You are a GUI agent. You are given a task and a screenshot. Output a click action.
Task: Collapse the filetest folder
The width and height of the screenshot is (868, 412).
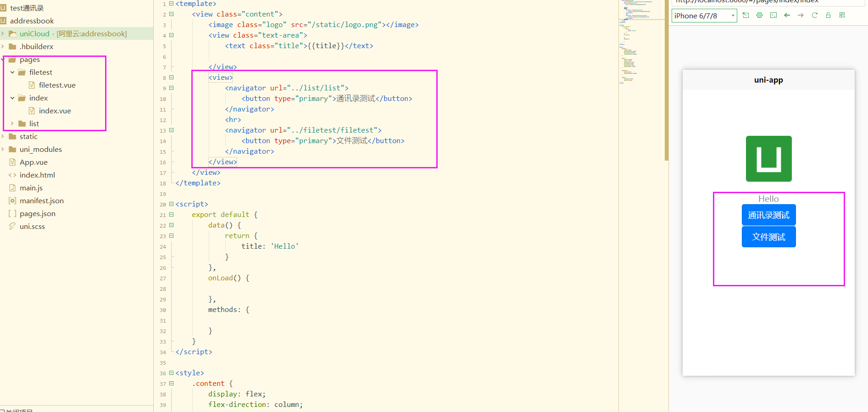(x=12, y=72)
